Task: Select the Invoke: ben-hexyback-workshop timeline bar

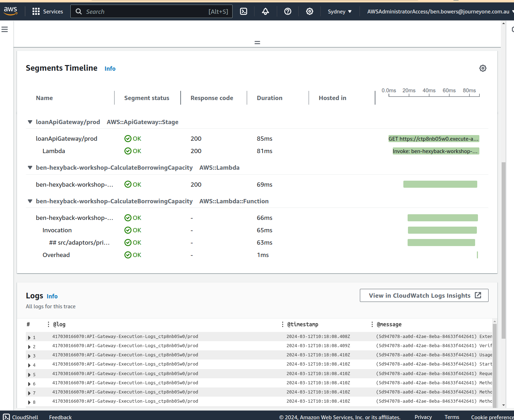Action: pyautogui.click(x=436, y=151)
